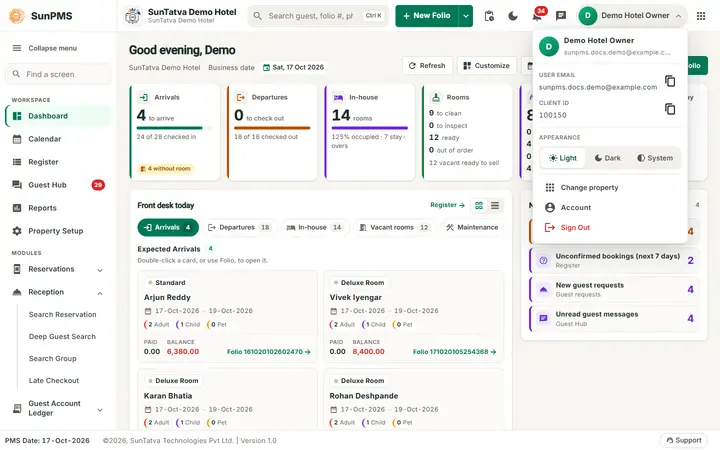Image resolution: width=720 pixels, height=450 pixels.
Task: Click the Find a screen field
Action: [x=58, y=74]
